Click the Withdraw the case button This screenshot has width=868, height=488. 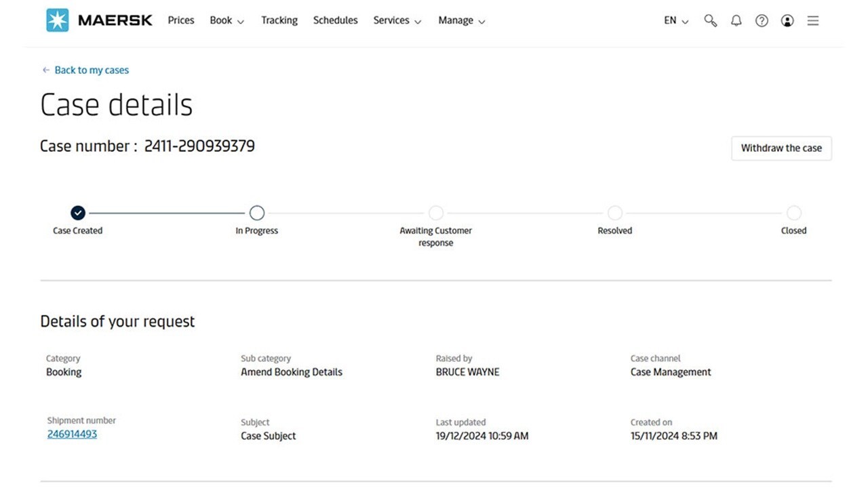(x=781, y=148)
